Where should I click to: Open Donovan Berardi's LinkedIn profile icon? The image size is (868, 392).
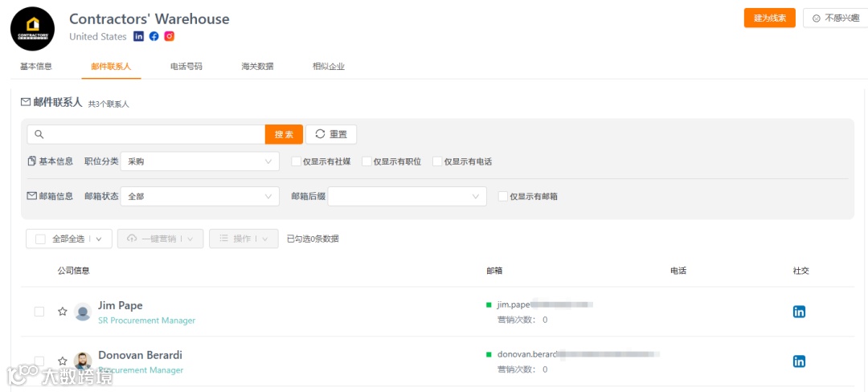click(x=800, y=361)
